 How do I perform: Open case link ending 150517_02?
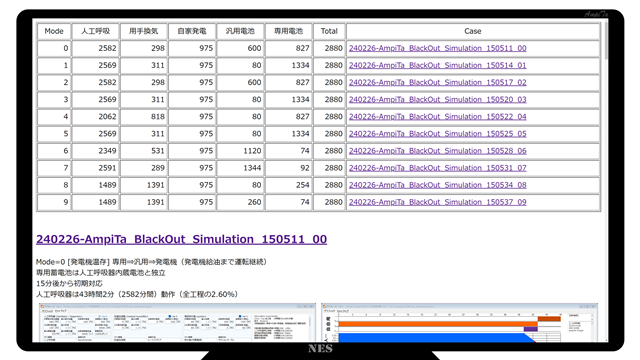click(x=438, y=82)
